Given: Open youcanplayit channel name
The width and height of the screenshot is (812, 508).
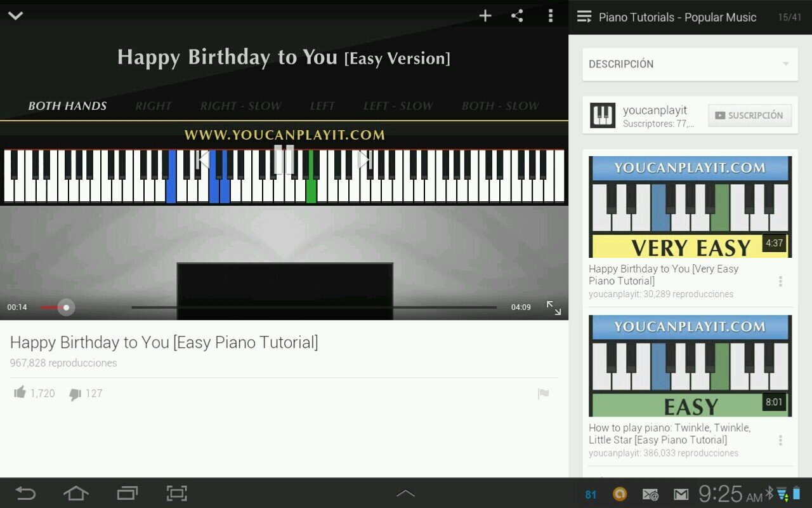Looking at the screenshot, I should click(x=655, y=110).
